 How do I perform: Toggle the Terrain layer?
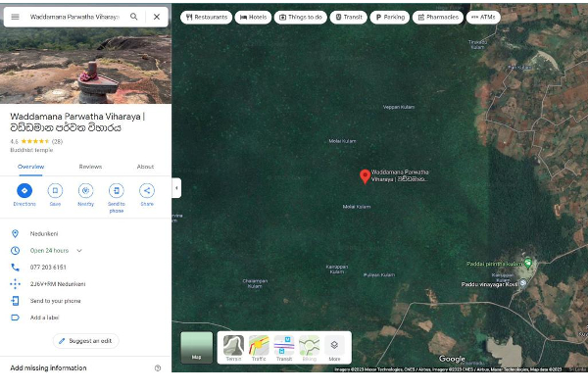[233, 349]
